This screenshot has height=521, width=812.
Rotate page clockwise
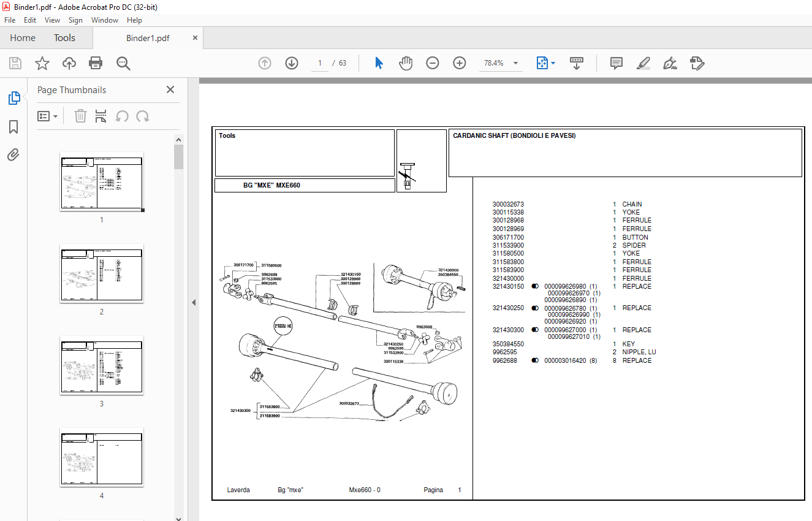(143, 116)
